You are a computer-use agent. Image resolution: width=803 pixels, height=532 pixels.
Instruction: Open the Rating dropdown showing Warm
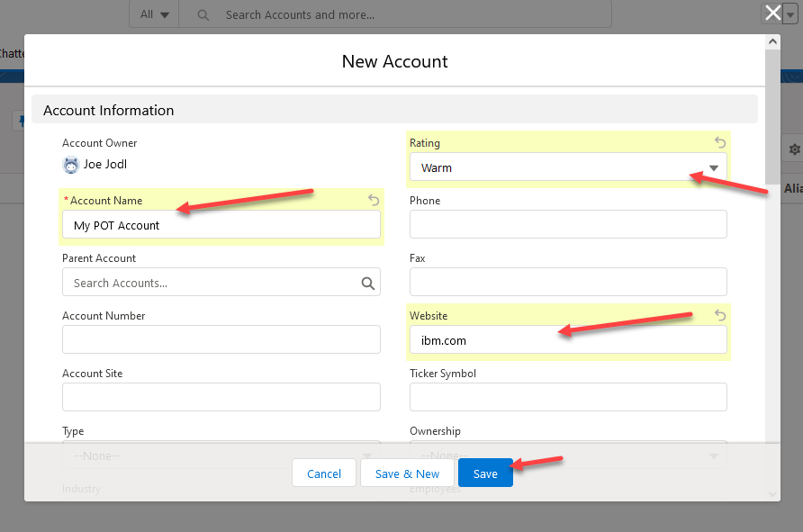(567, 167)
